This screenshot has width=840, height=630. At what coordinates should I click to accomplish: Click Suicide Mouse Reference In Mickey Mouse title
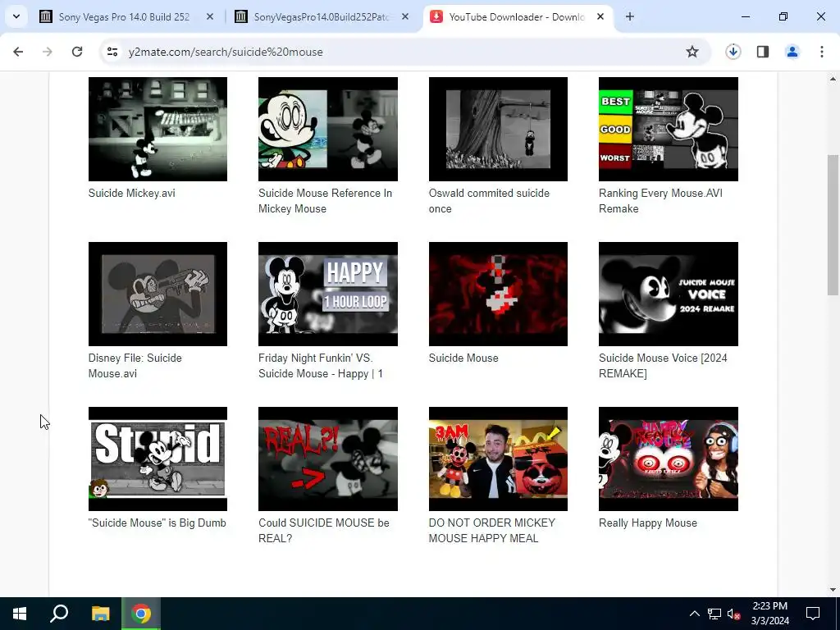tap(325, 201)
